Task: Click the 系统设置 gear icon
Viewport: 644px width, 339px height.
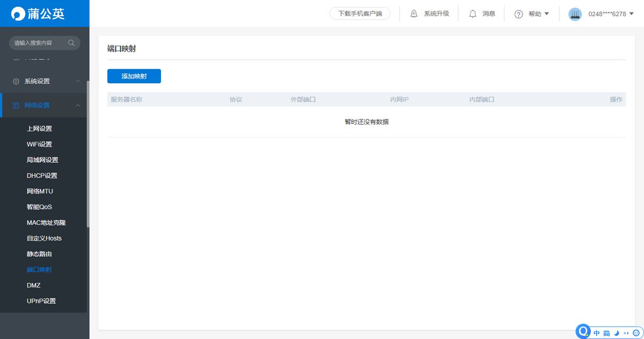Action: [16, 81]
